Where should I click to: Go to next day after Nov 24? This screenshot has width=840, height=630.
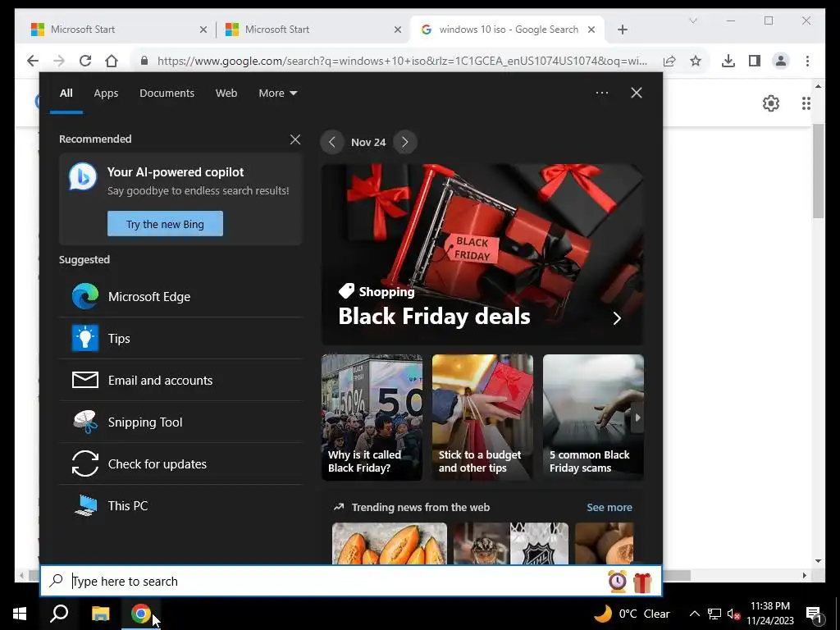point(405,142)
